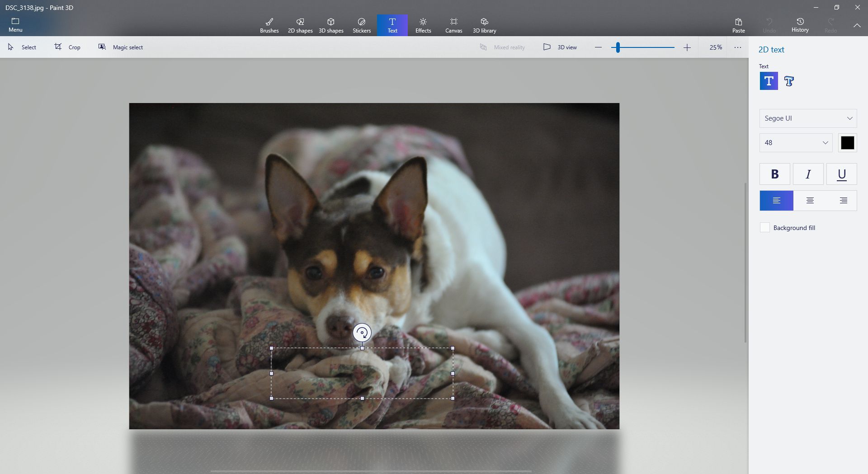
Task: Select the Text tool tab
Action: 392,25
